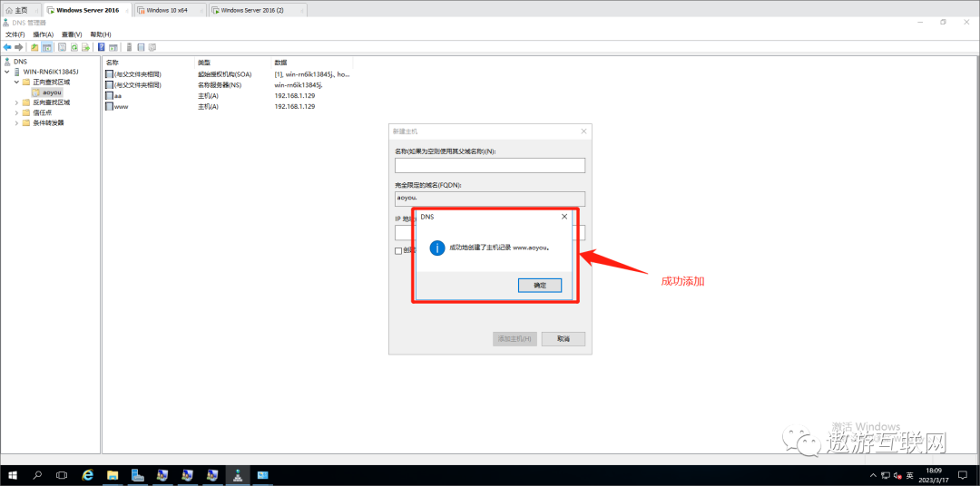The image size is (980, 486).
Task: Open the 文件(F) menu
Action: click(15, 34)
